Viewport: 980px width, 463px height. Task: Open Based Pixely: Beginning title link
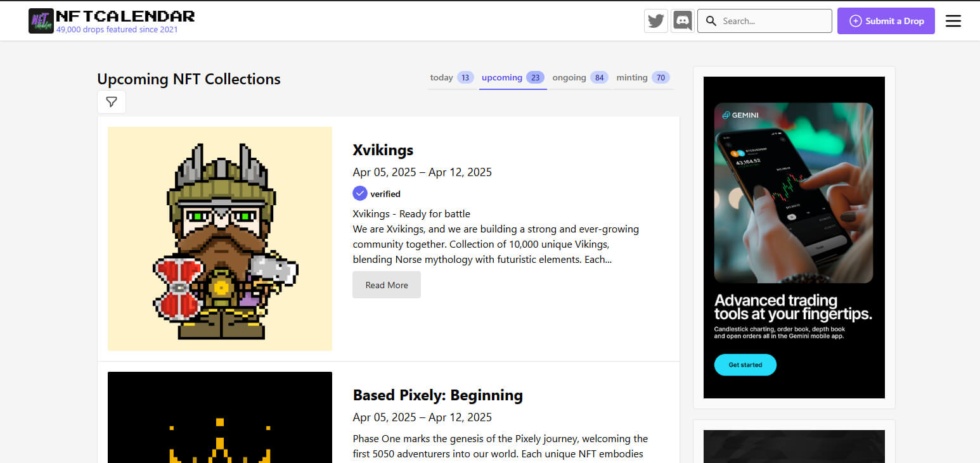(437, 395)
